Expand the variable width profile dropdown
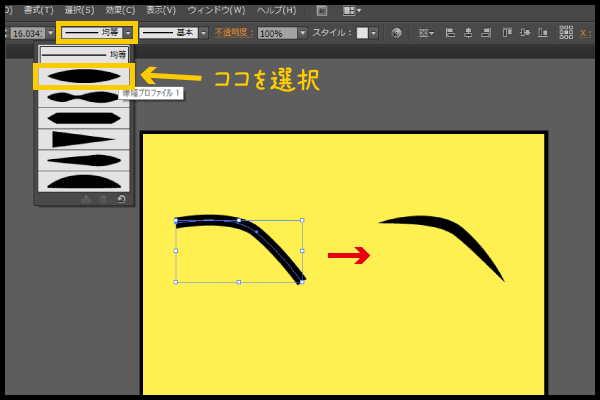Viewport: 600px width, 400px height. point(128,33)
